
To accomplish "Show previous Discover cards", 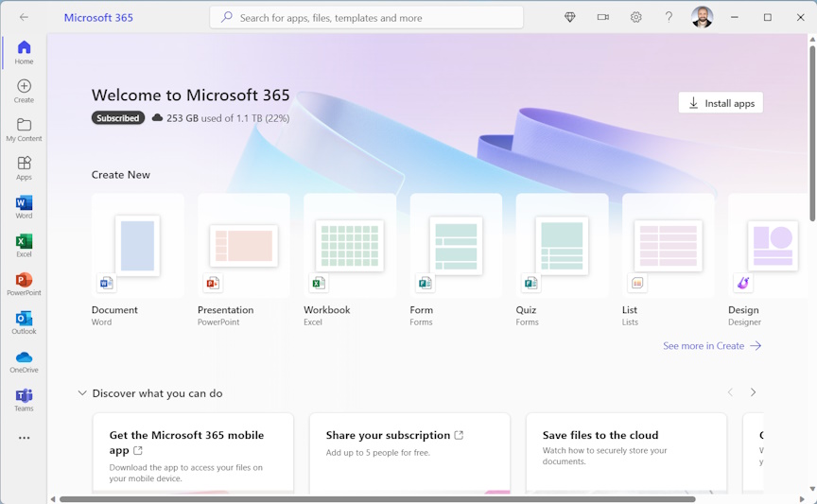I will point(730,391).
